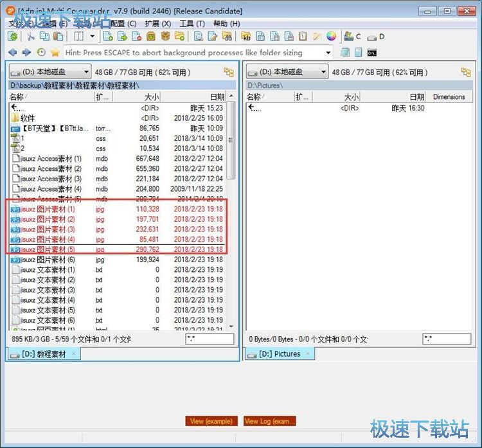Launch the Notepad icon

click(345, 53)
